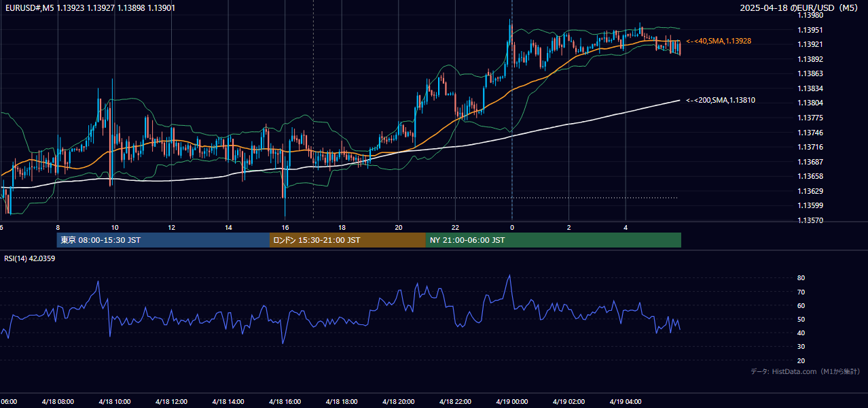Viewport: 868px width, 408px height.
Task: Click the 4/19 00:00 date label
Action: 511,401
